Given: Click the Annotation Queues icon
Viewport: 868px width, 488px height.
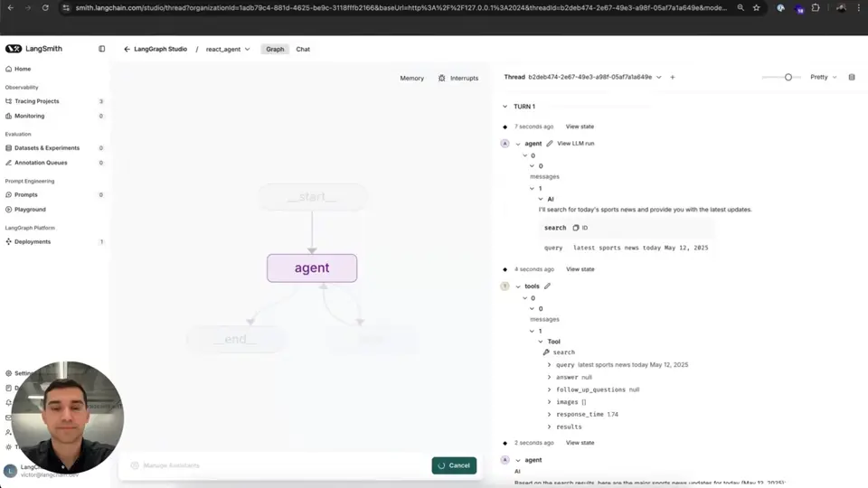Looking at the screenshot, I should (x=8, y=163).
